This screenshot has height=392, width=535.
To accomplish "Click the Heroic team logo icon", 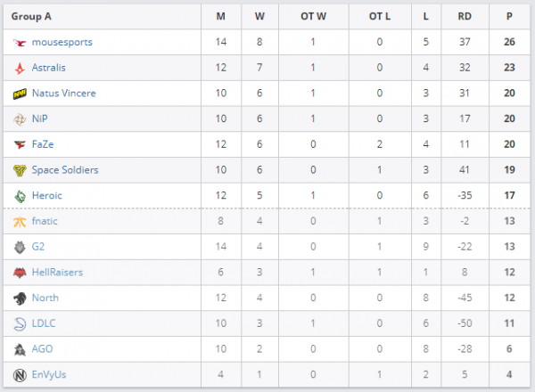I will click(20, 195).
